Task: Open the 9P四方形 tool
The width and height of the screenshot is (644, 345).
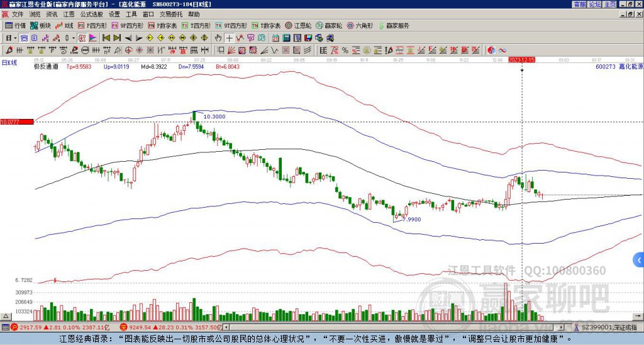Action: pyautogui.click(x=127, y=25)
